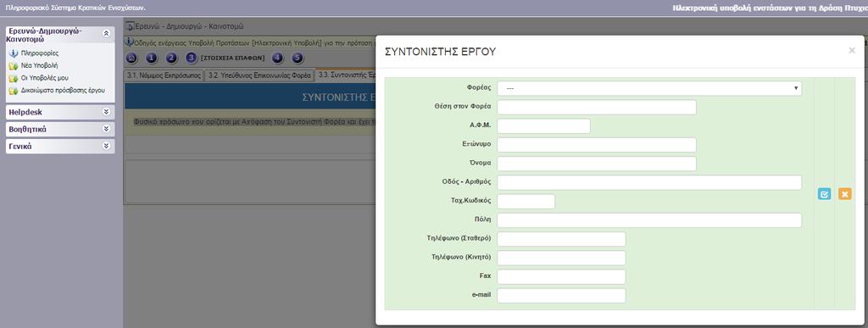Expand the Γενικά sidebar section
868x328 pixels.
(106, 146)
